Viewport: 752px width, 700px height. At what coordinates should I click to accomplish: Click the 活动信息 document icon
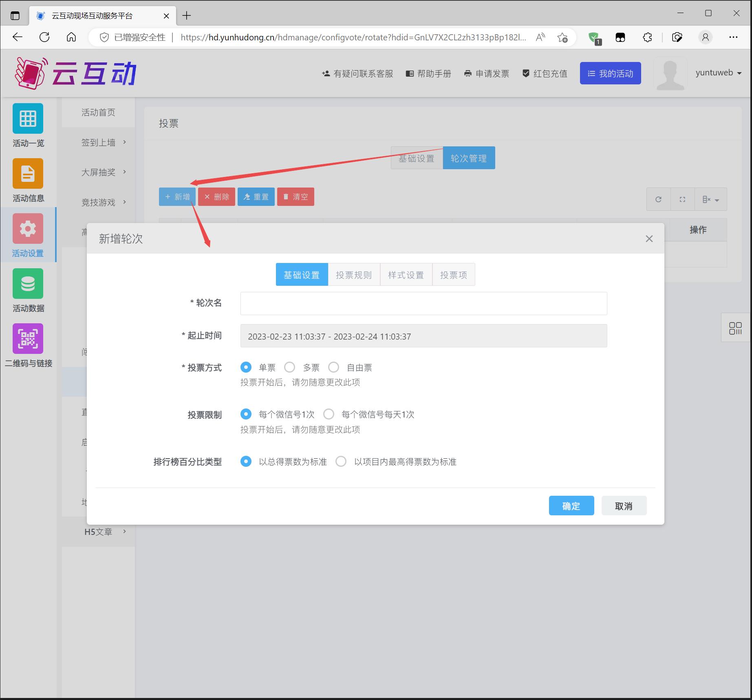pyautogui.click(x=28, y=174)
